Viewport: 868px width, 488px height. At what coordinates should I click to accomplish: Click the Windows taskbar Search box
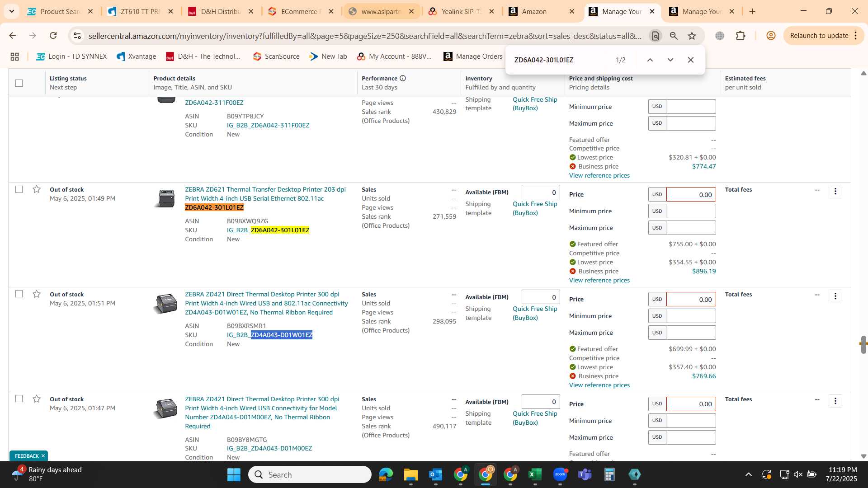[x=310, y=474]
